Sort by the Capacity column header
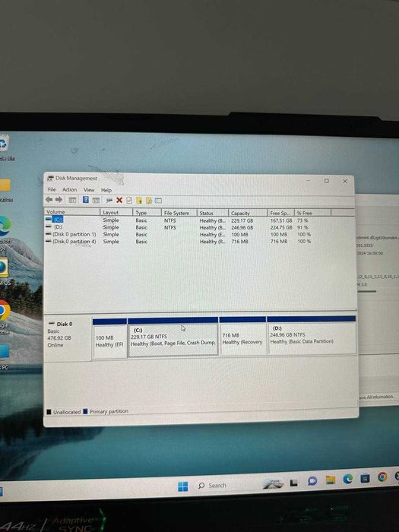 248,213
